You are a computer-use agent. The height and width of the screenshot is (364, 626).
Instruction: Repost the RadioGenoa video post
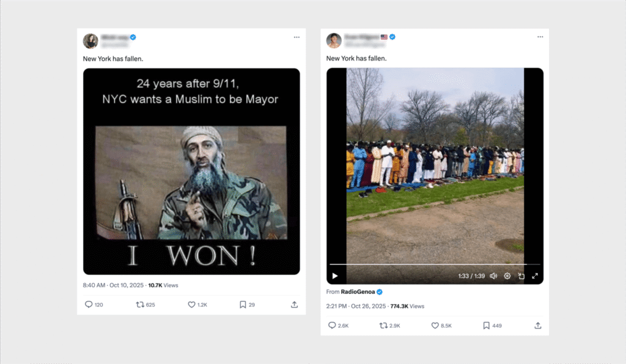pyautogui.click(x=383, y=326)
